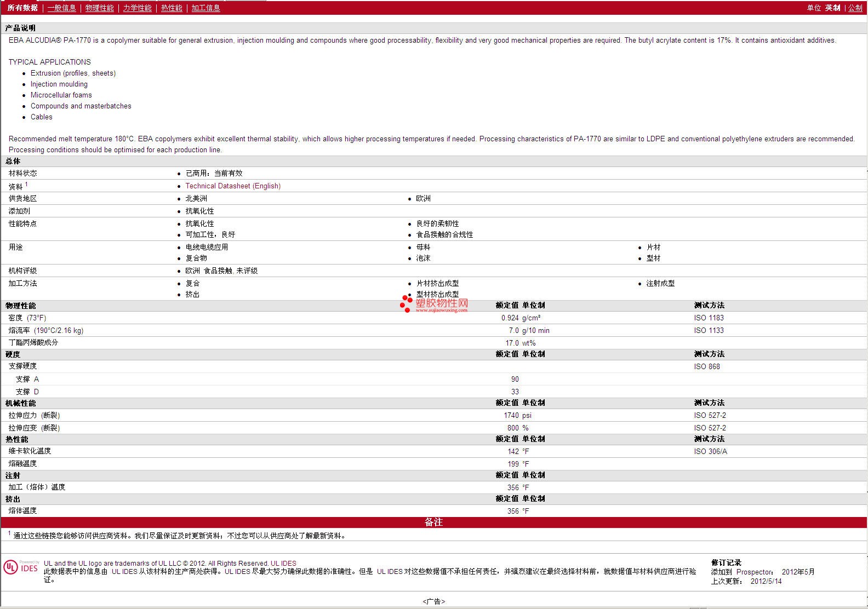This screenshot has width=868, height=609.
Task: Click the ISO 868 test method
Action: point(707,366)
